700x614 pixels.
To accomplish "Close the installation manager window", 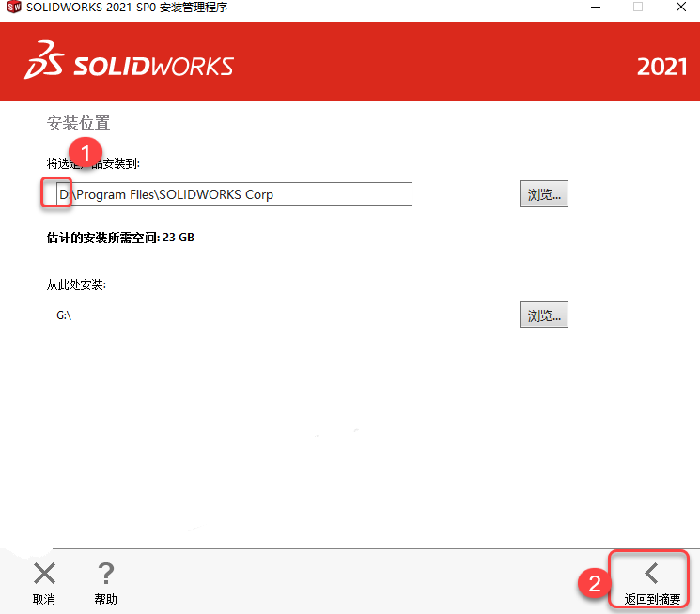I will [681, 8].
